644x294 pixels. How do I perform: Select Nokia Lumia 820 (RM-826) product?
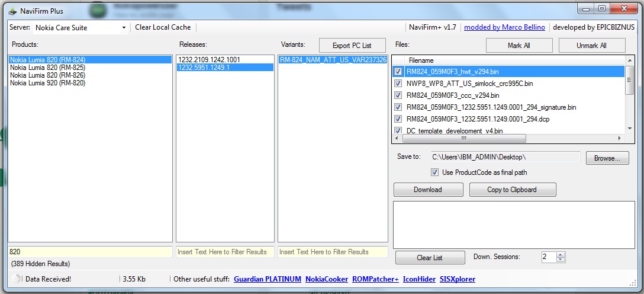(90, 75)
